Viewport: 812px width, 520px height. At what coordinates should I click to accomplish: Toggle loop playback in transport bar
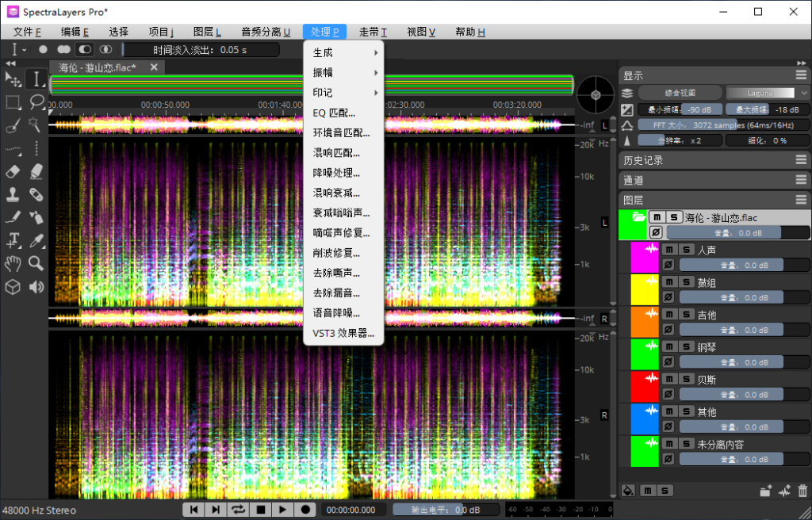238,510
